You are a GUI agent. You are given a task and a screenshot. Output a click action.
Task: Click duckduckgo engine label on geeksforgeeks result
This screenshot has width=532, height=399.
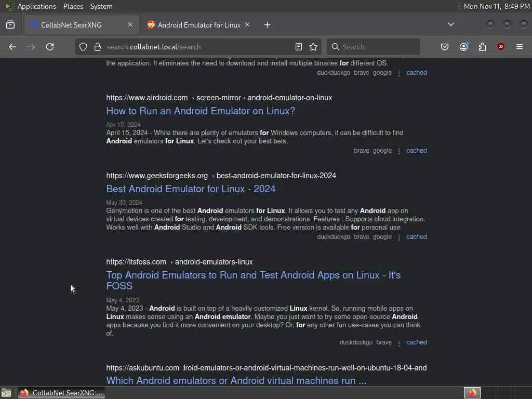(334, 237)
